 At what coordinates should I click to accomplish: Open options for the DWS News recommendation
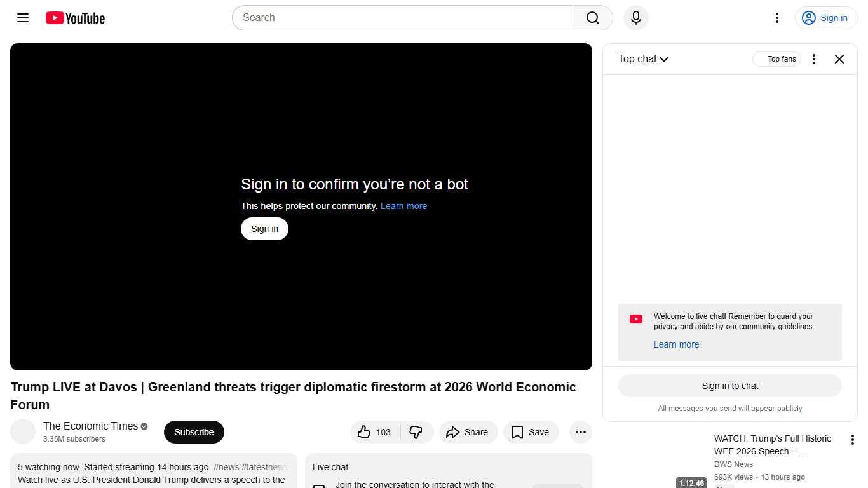[852, 439]
